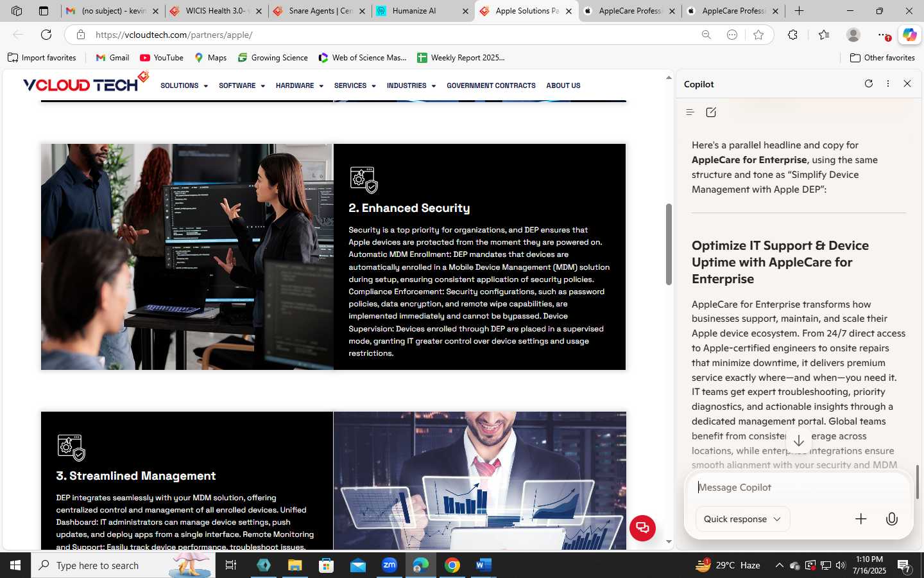Open the browser profile avatar
The image size is (924, 578).
853,35
